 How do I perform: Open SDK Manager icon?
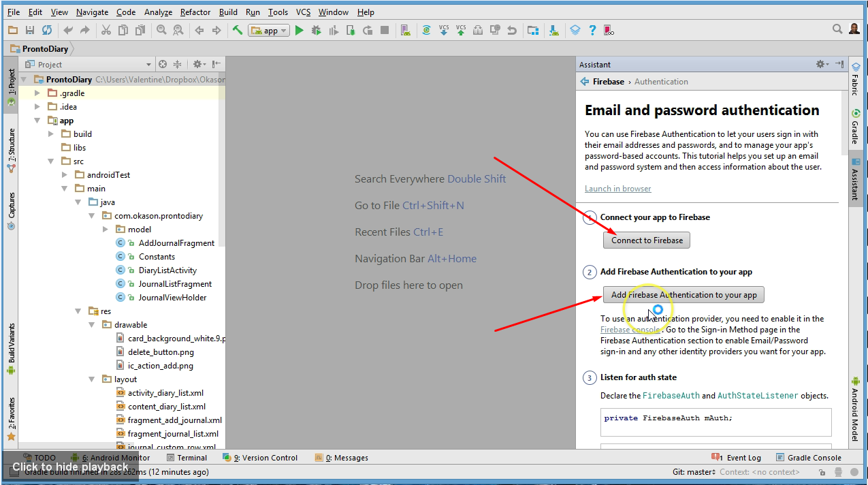click(x=554, y=30)
